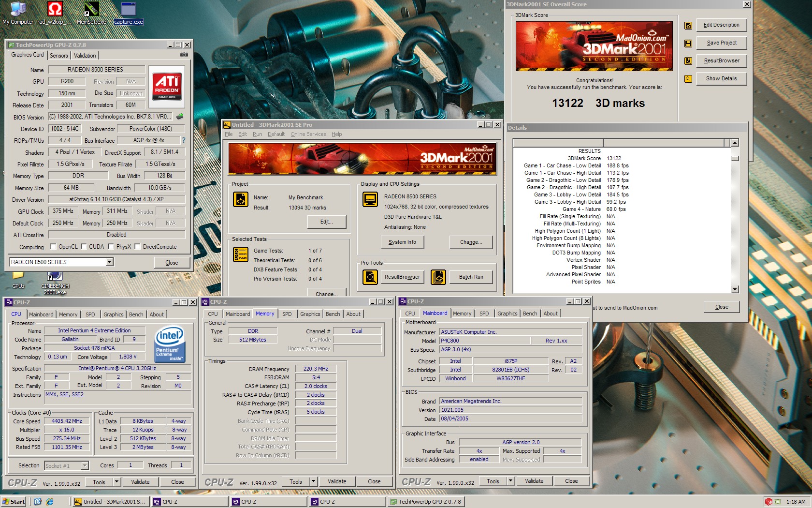Viewport: 812px width, 508px height.
Task: Click the BIOS Version text field in GPU-Z
Action: [110, 117]
